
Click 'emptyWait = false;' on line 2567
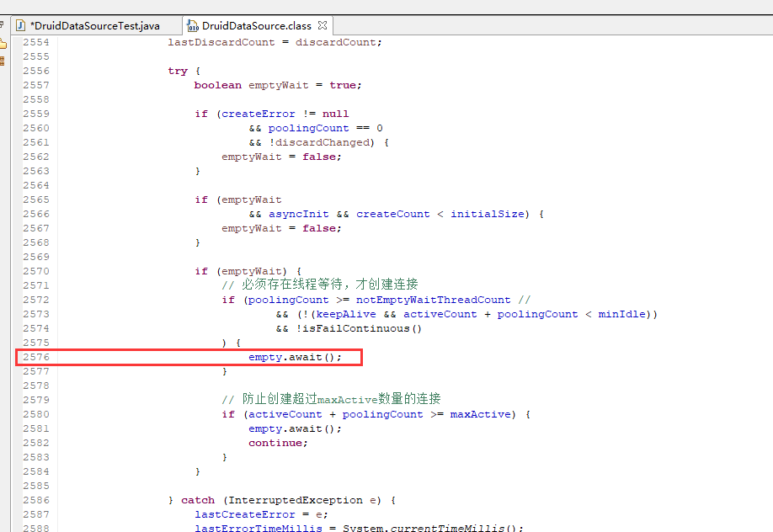(x=281, y=228)
